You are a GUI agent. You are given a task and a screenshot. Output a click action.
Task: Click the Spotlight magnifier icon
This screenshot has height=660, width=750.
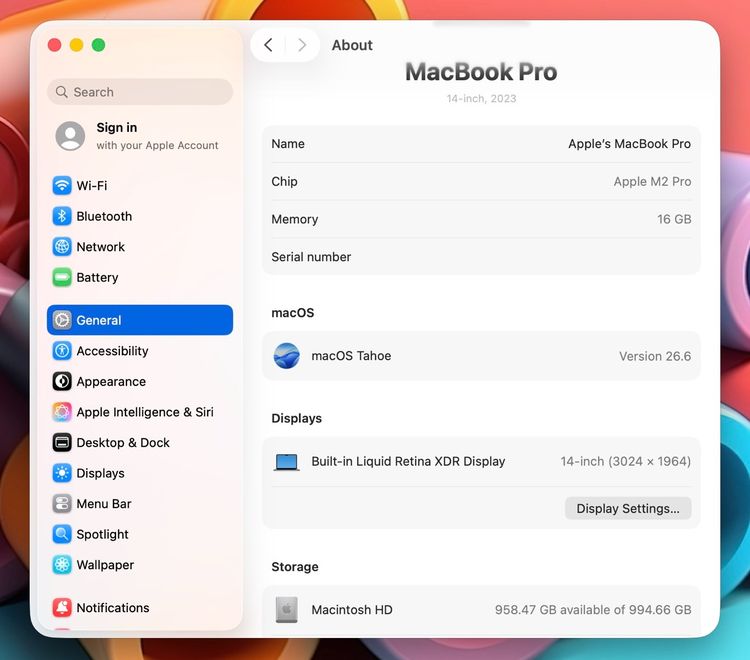[x=62, y=534]
